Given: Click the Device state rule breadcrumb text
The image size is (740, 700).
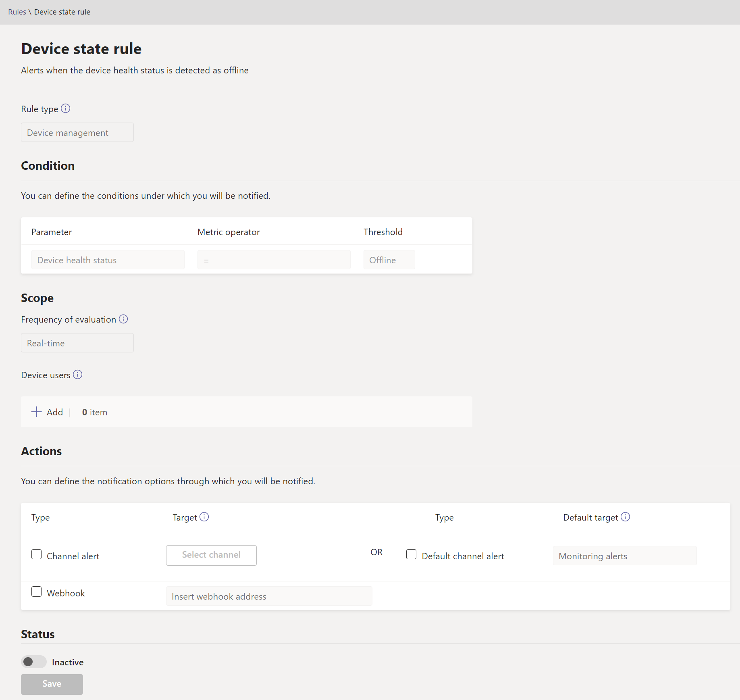Looking at the screenshot, I should tap(62, 12).
